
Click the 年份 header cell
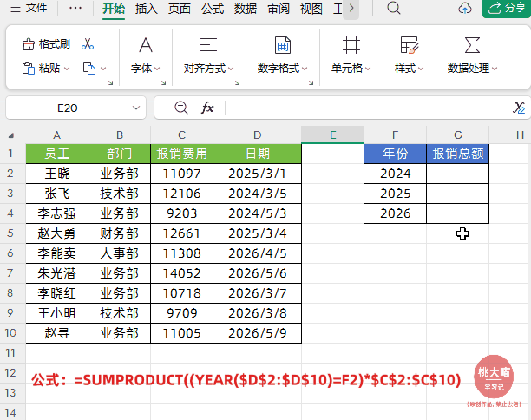click(395, 154)
